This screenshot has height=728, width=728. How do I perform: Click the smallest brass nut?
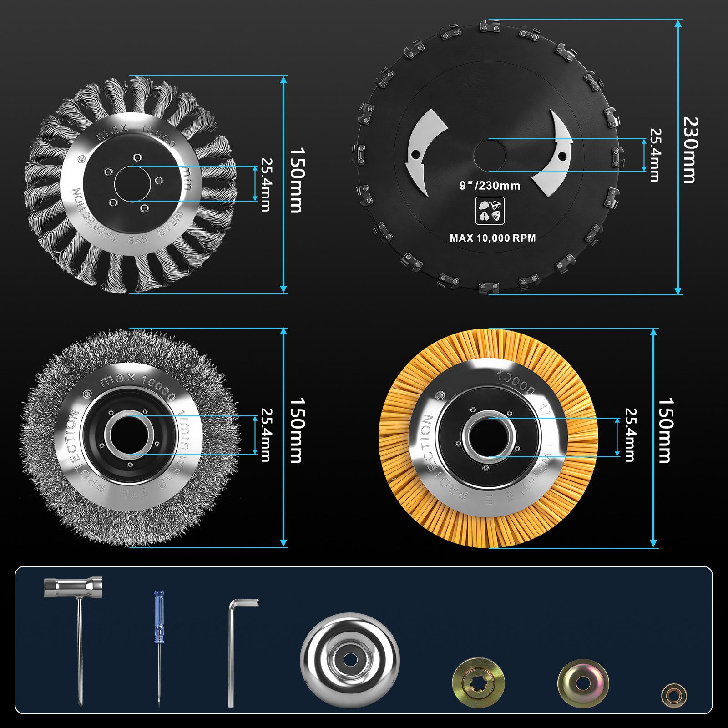click(674, 695)
